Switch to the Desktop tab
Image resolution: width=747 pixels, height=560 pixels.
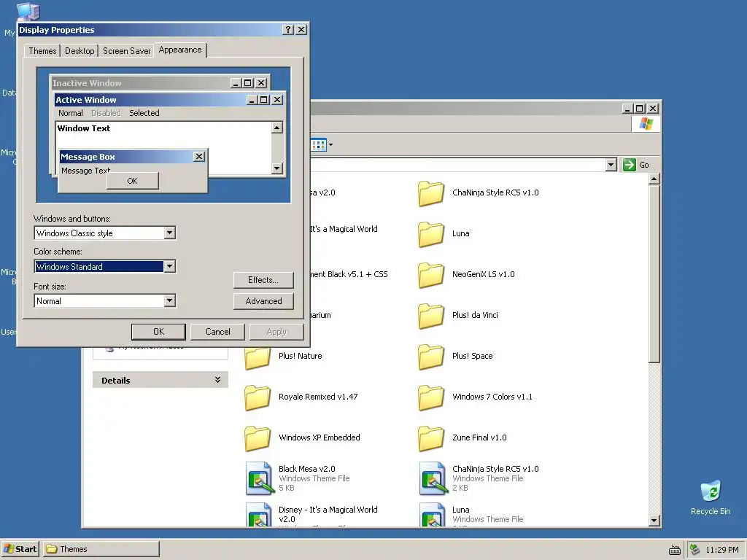click(80, 51)
